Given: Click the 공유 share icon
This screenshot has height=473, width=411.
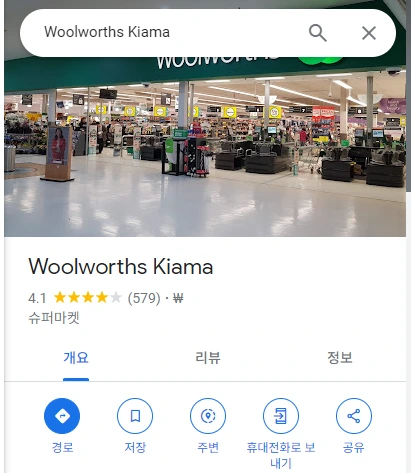Looking at the screenshot, I should point(354,416).
